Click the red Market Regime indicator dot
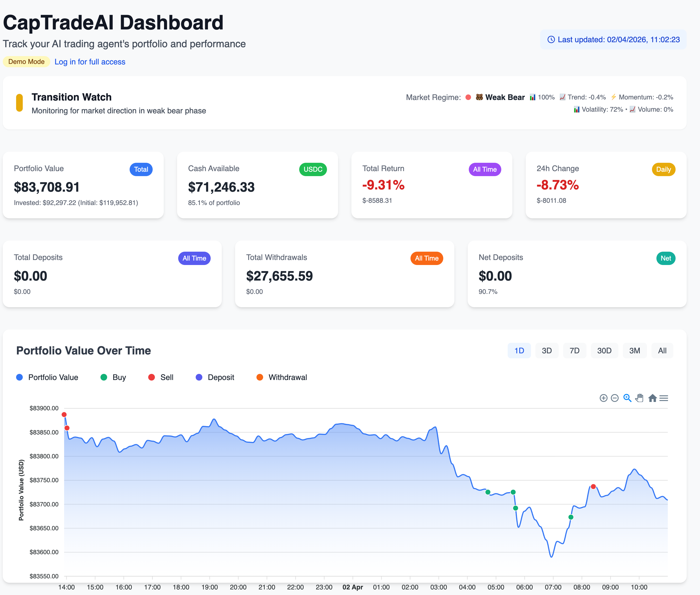The width and height of the screenshot is (700, 595). pos(468,97)
